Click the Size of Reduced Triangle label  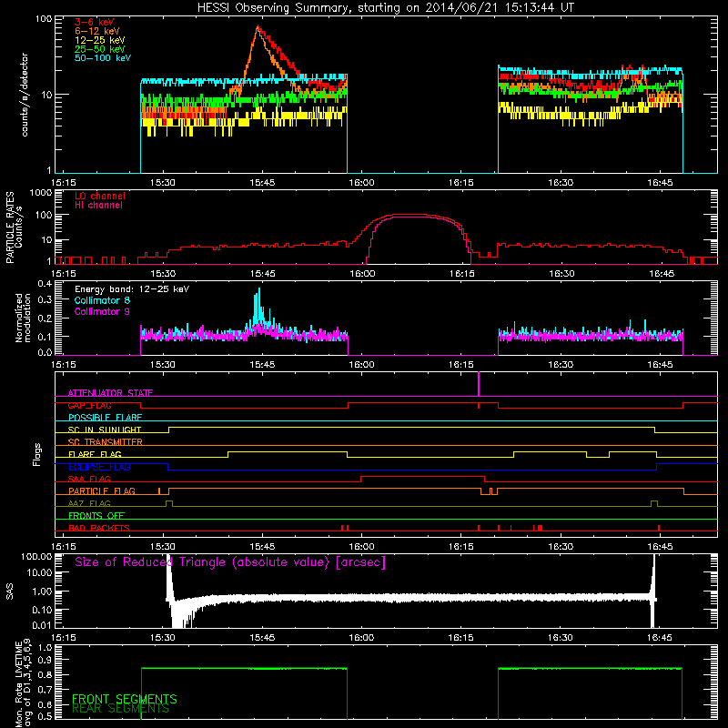230,562
